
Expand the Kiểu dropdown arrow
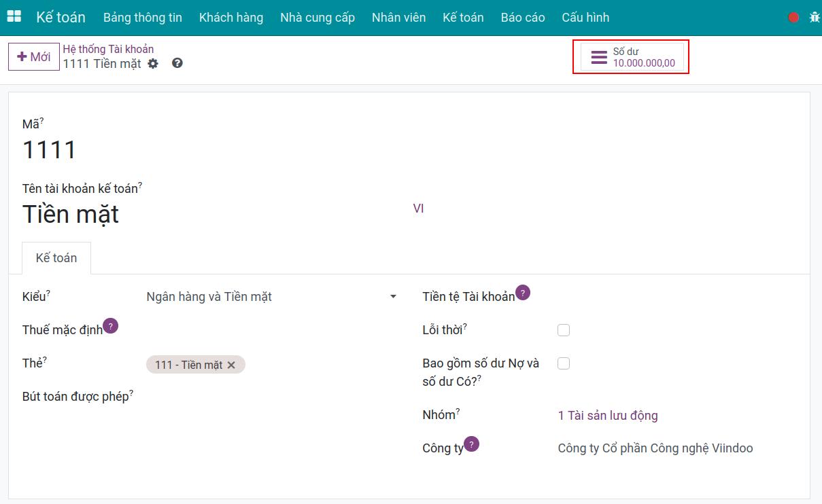(x=393, y=297)
